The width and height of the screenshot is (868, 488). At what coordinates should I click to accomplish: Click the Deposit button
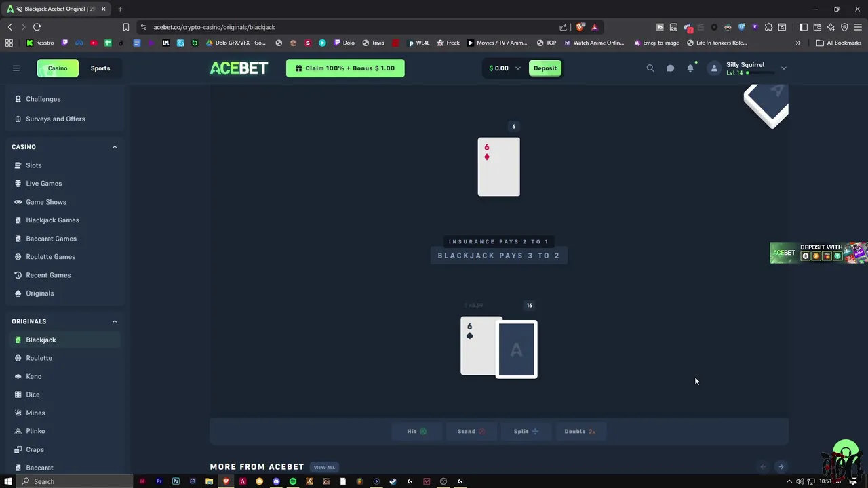(545, 68)
